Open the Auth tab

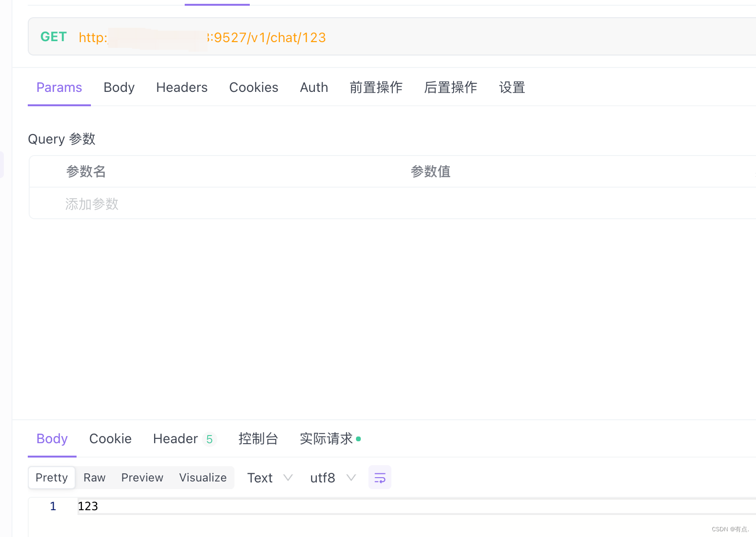click(x=314, y=88)
